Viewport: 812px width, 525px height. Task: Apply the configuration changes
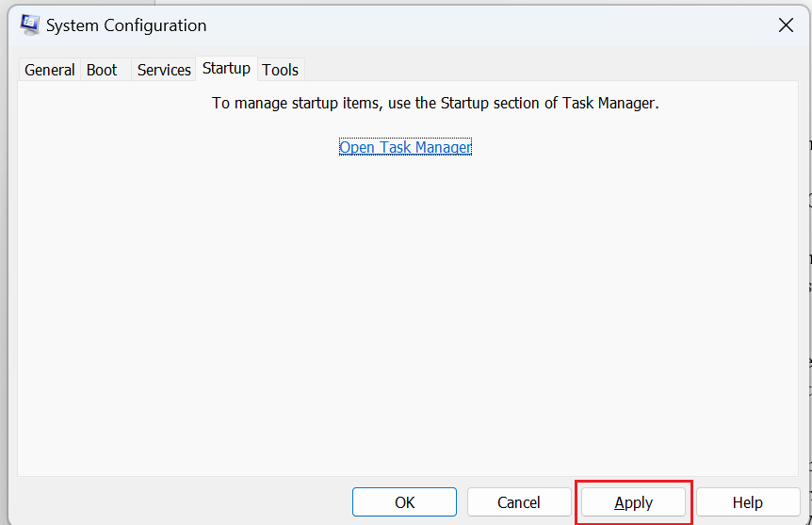pyautogui.click(x=633, y=502)
